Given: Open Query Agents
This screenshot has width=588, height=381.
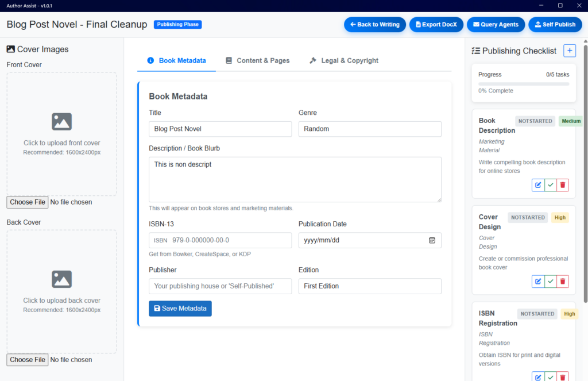Looking at the screenshot, I should pos(496,25).
